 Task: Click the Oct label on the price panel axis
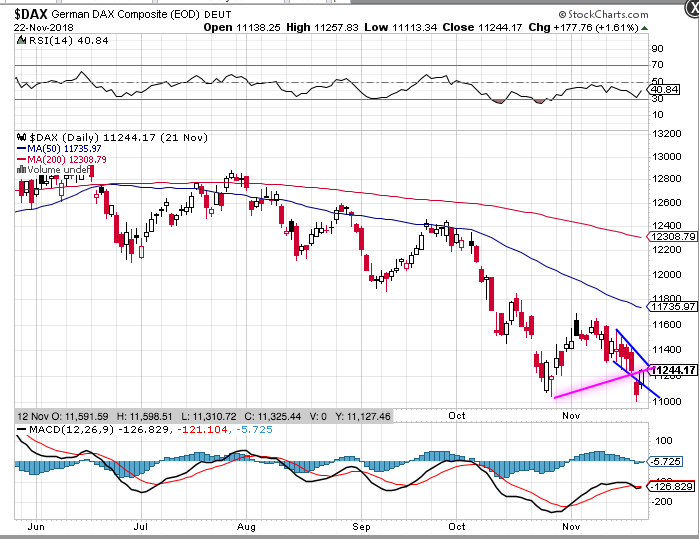[x=457, y=412]
